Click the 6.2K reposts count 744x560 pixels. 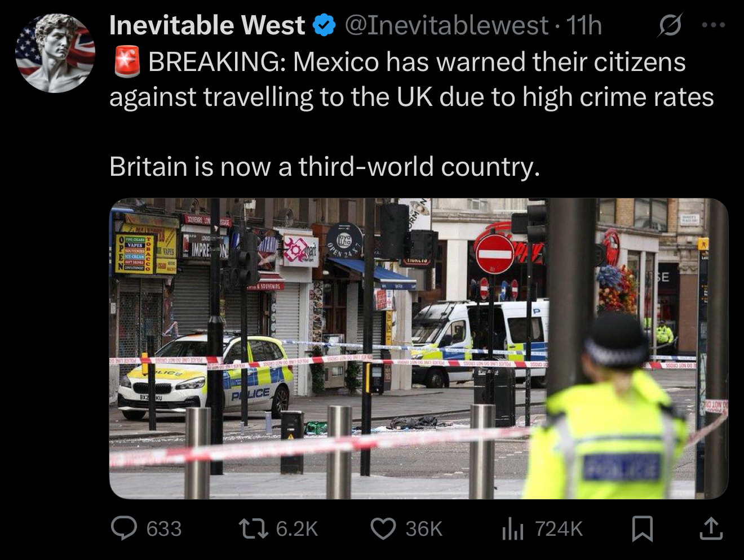(297, 528)
